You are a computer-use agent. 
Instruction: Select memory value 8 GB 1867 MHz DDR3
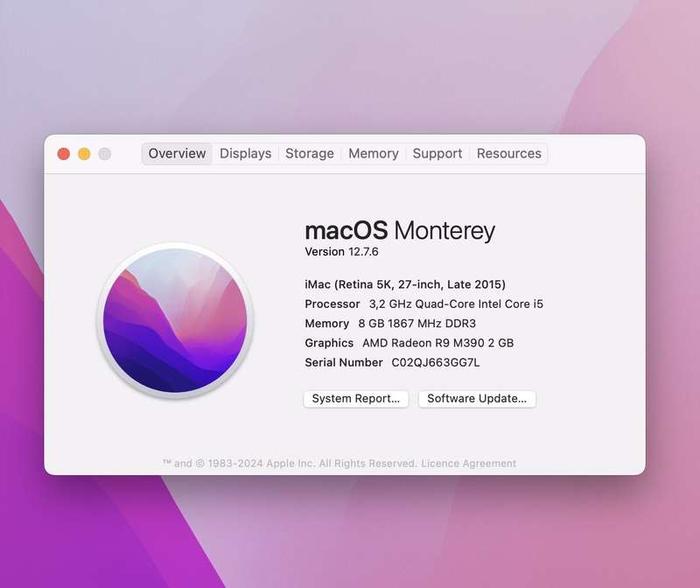[x=417, y=323]
